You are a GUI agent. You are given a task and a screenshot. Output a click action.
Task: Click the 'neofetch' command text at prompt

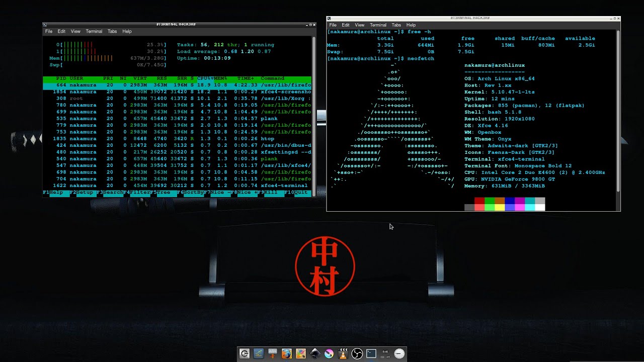(421, 58)
